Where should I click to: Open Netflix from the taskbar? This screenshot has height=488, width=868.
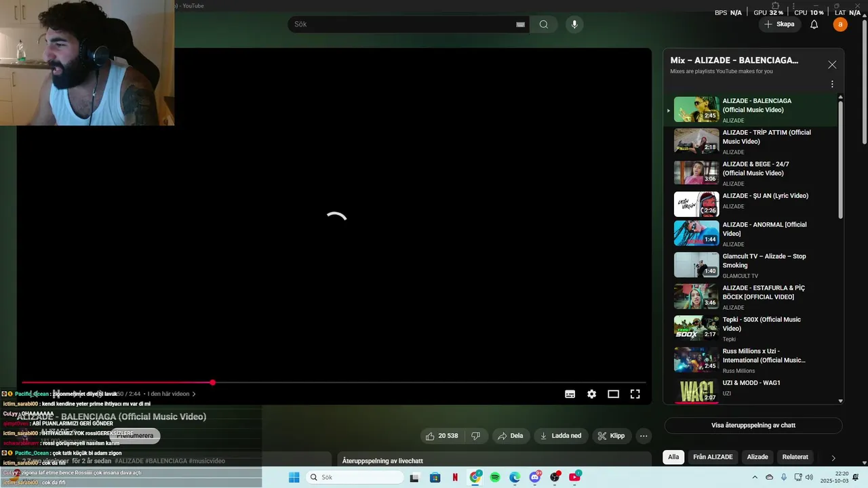tap(455, 477)
